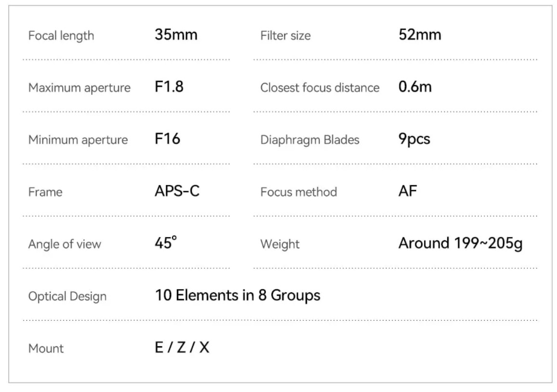
Task: Click the AF focus method value
Action: (x=408, y=191)
